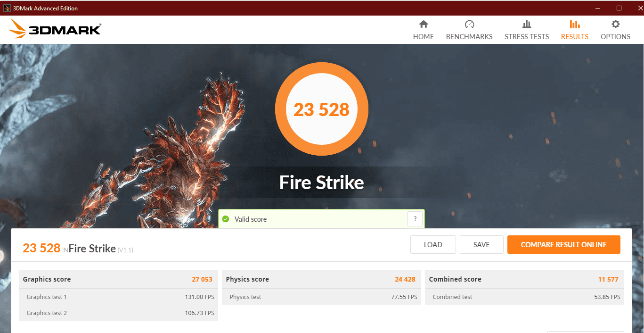Click the LOAD button

pos(433,245)
